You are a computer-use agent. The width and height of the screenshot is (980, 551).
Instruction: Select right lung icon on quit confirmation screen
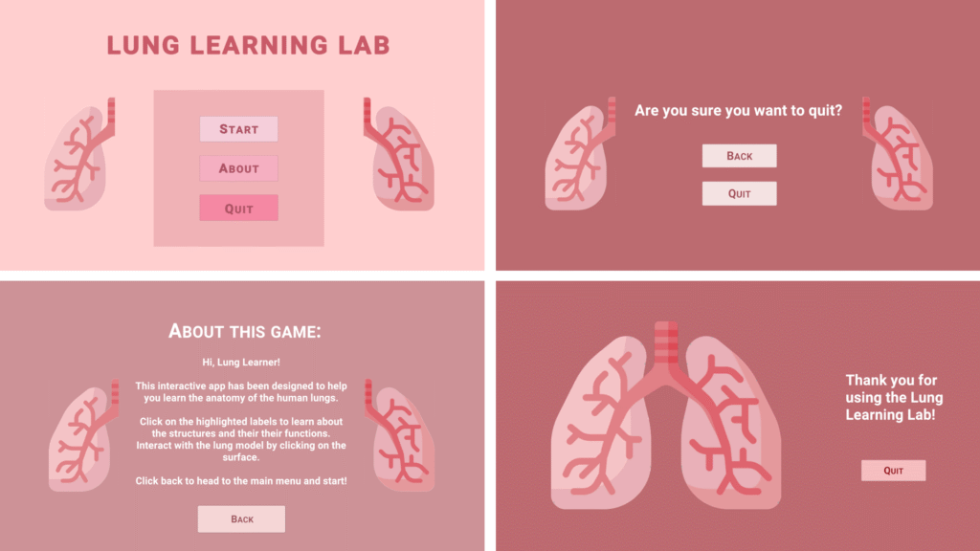tap(899, 155)
